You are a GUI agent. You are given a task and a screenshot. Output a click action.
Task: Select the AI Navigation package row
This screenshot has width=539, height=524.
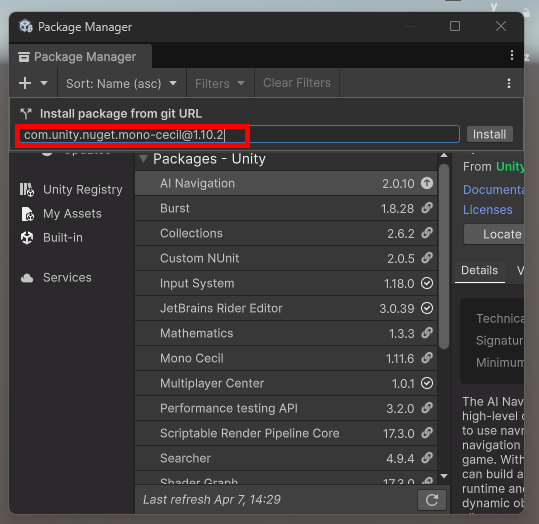click(x=286, y=183)
